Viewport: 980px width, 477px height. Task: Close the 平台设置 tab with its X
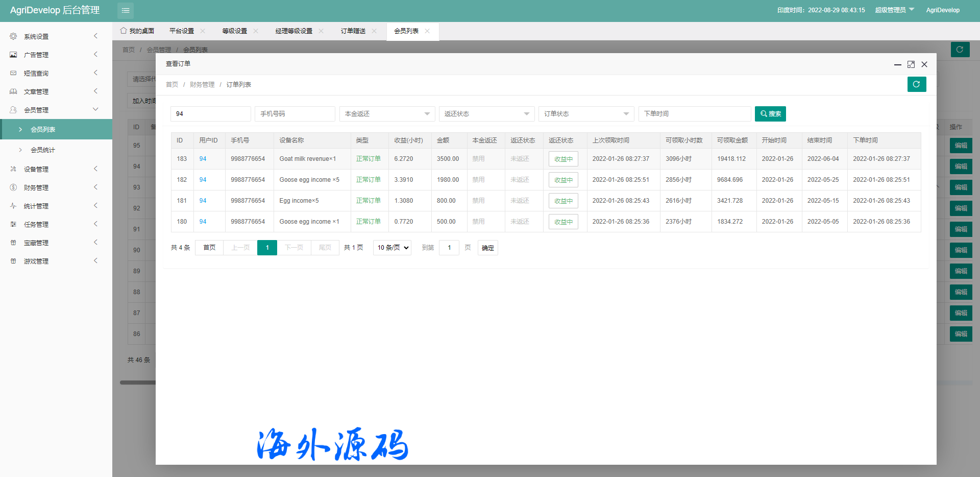click(x=203, y=31)
